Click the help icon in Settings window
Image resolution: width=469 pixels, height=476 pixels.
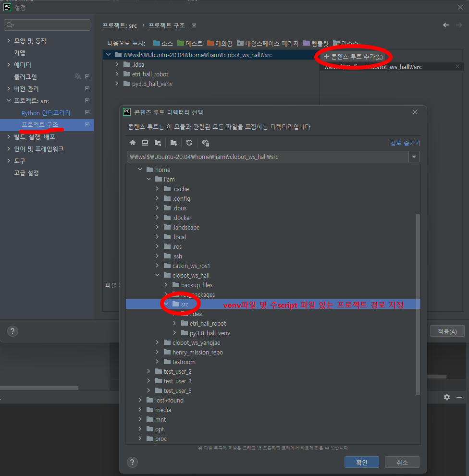[x=12, y=331]
